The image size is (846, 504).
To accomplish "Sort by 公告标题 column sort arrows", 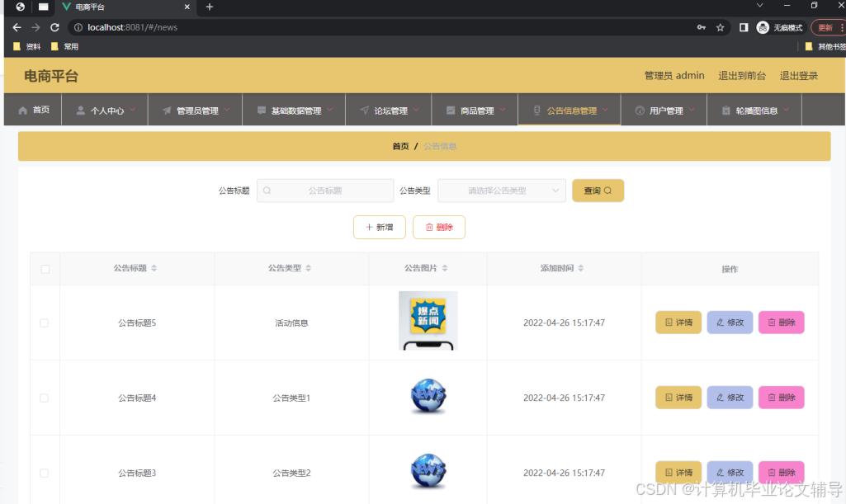I will point(154,268).
